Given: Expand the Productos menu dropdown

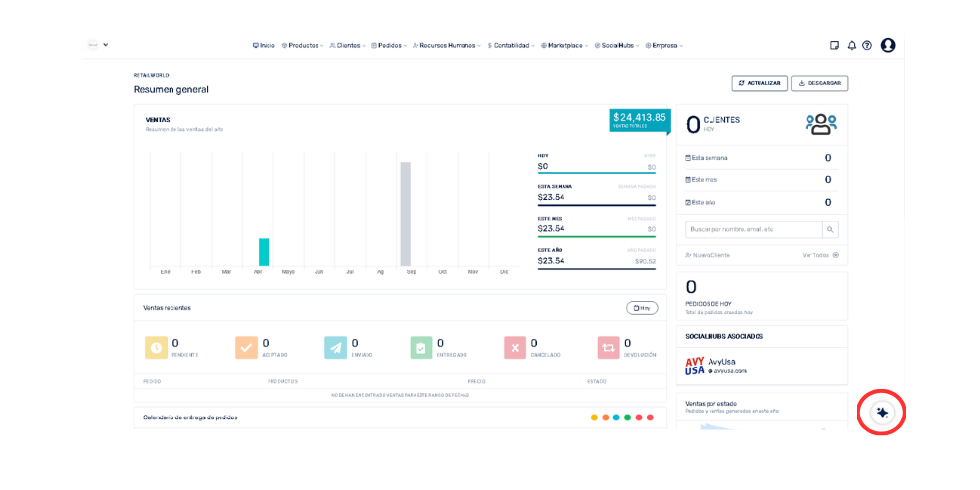Looking at the screenshot, I should tap(303, 45).
